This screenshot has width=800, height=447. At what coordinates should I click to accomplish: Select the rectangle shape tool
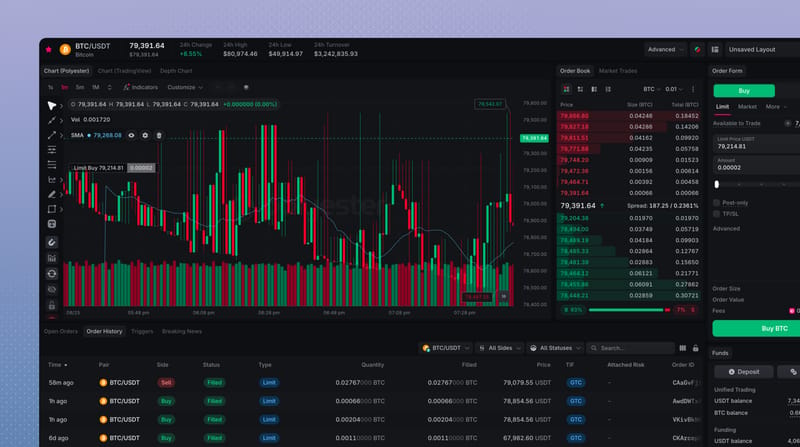click(x=52, y=209)
